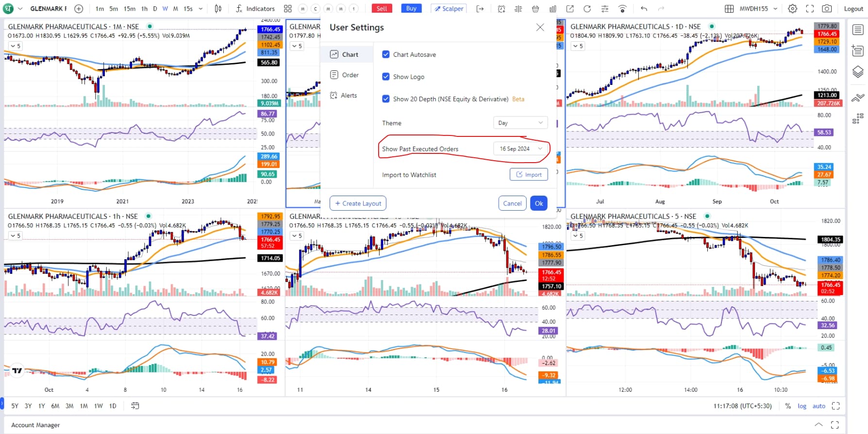Toggle auto scale in bottom bar
The image size is (868, 434).
pos(819,406)
